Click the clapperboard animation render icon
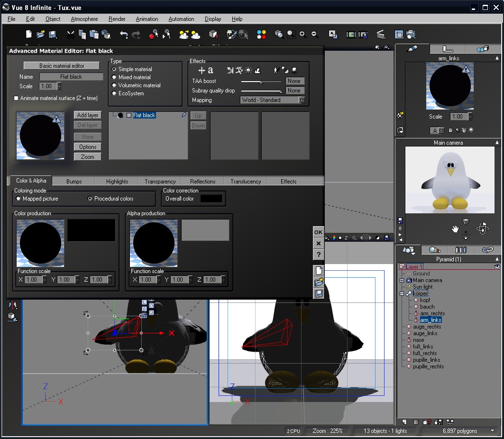Image resolution: width=504 pixels, height=439 pixels. pos(380,35)
